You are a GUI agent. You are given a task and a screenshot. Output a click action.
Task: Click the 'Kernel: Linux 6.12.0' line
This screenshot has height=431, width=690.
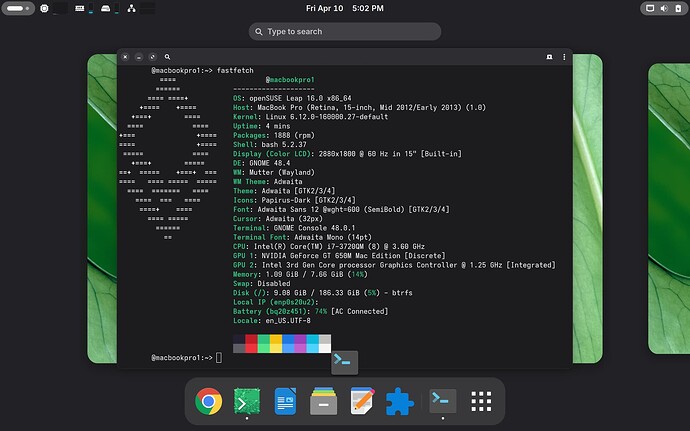tap(310, 117)
